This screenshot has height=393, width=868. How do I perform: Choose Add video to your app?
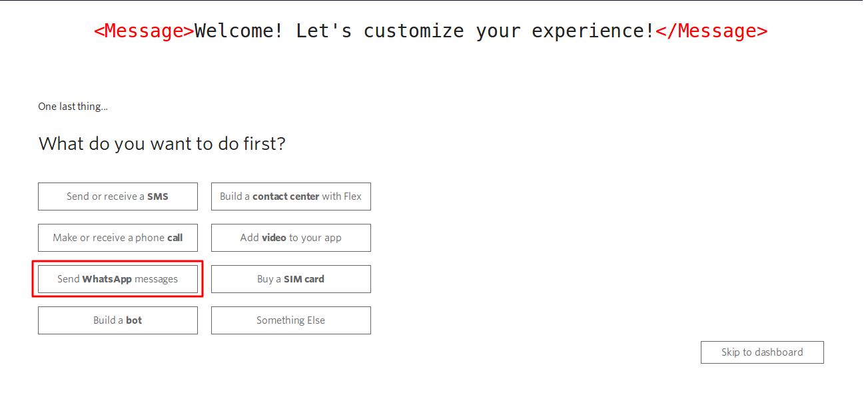[290, 238]
